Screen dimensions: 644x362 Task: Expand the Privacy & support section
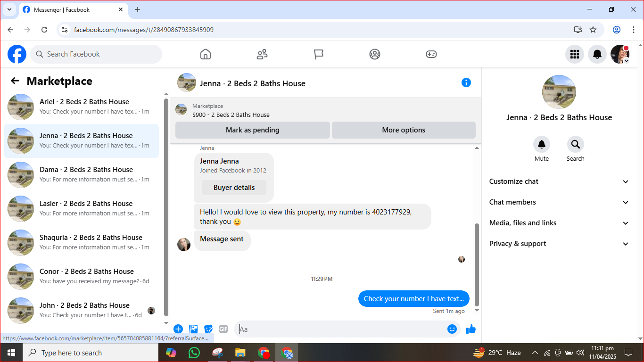coord(559,244)
